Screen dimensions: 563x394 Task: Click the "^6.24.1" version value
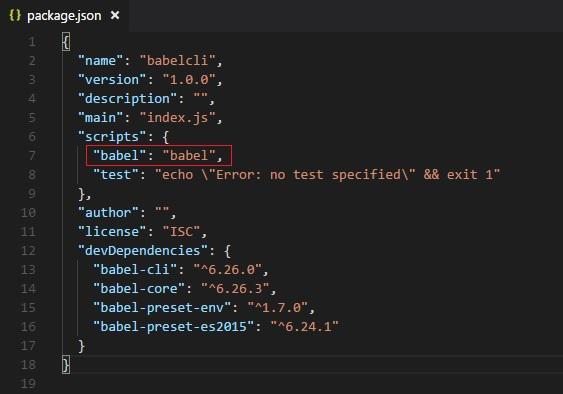click(304, 326)
